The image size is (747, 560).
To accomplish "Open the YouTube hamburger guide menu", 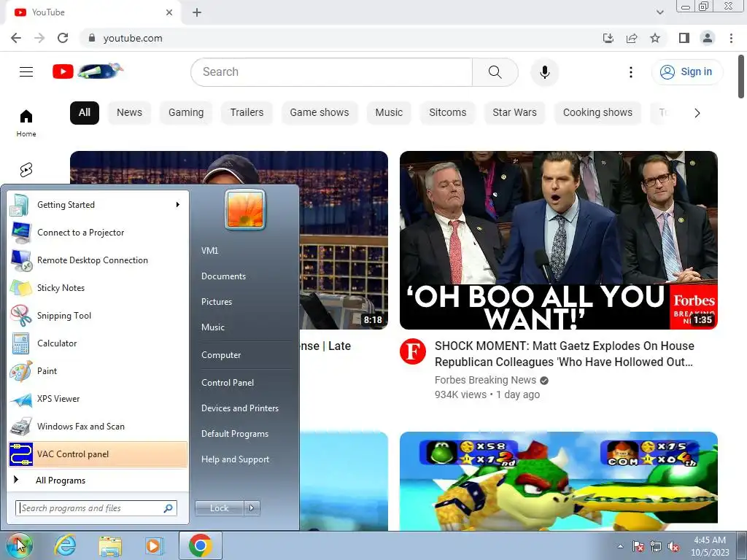I will [26, 72].
